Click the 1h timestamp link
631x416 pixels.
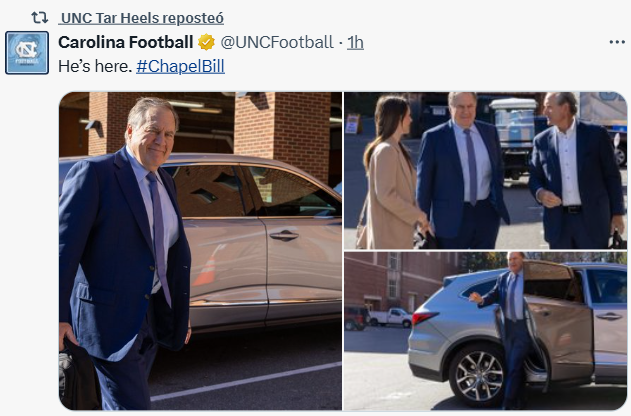(355, 42)
